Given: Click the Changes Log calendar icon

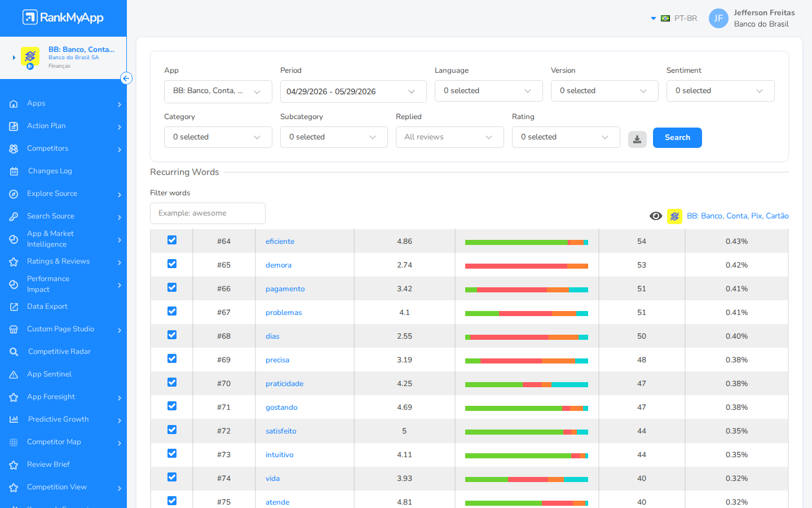Looking at the screenshot, I should click(x=14, y=171).
